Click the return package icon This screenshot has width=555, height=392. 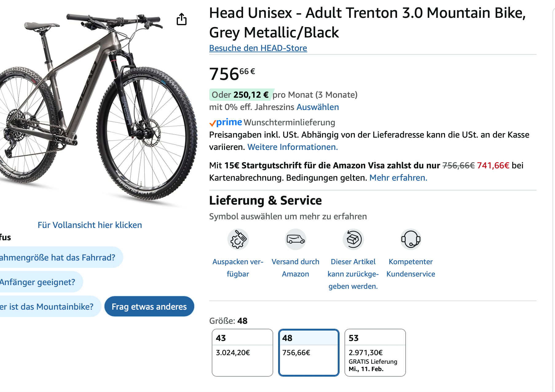pyautogui.click(x=353, y=239)
